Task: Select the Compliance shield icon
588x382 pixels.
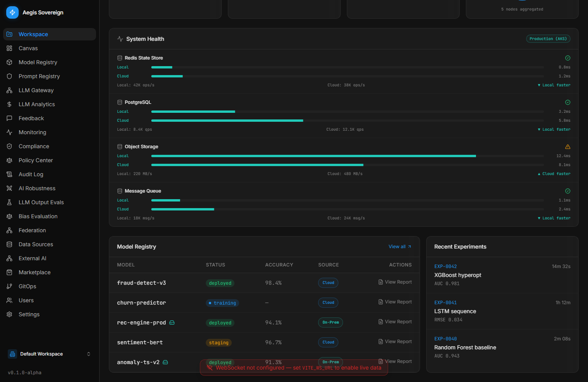Action: click(9, 146)
